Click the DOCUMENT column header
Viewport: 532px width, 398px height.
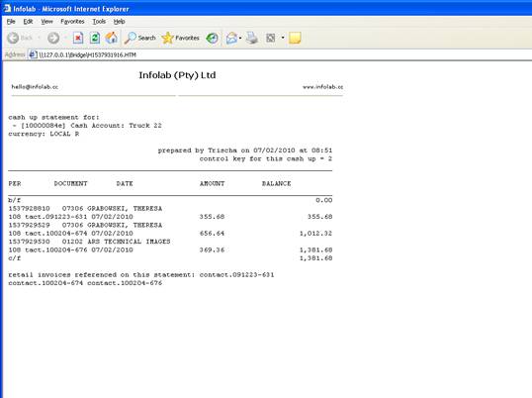[70, 184]
